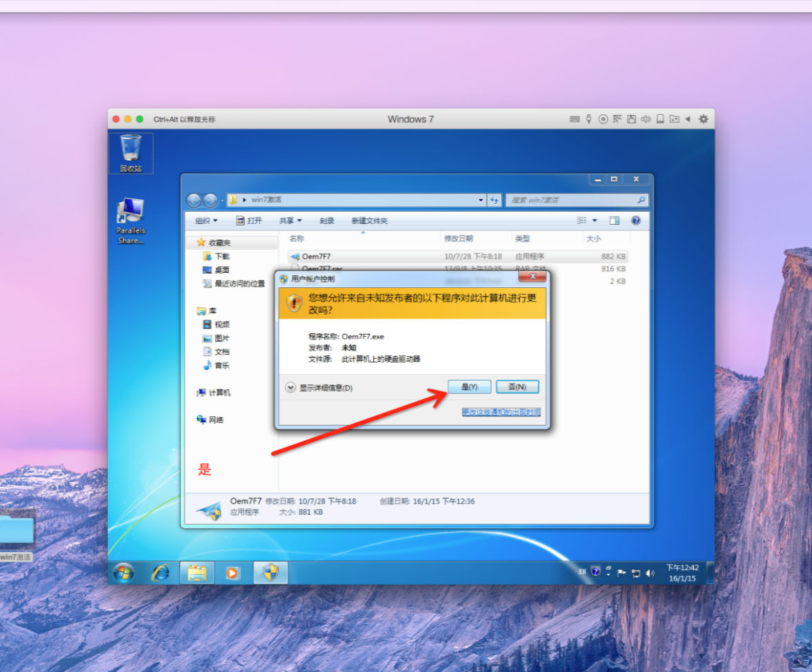Screen dimensions: 812x672
Task: Open the Parallels VM settings gear
Action: tap(704, 119)
